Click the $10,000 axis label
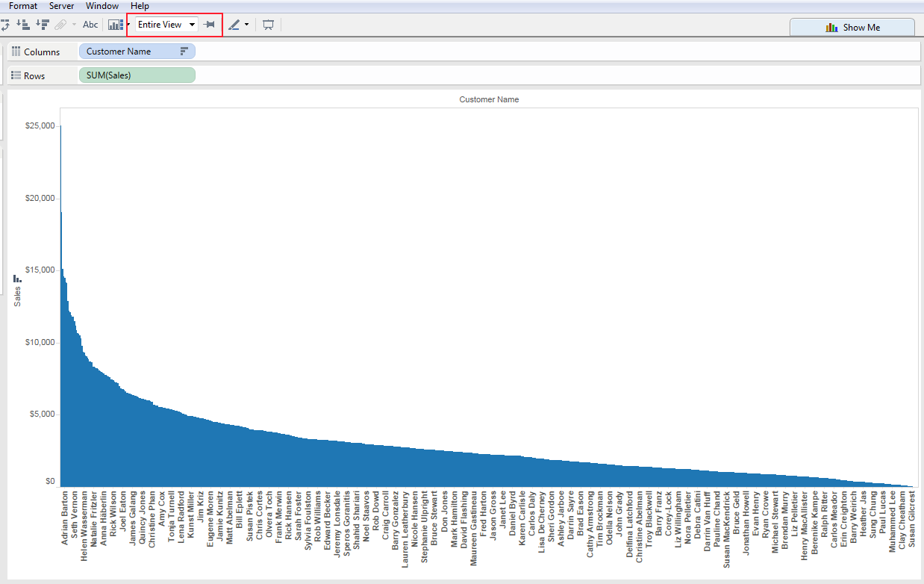 [x=40, y=343]
